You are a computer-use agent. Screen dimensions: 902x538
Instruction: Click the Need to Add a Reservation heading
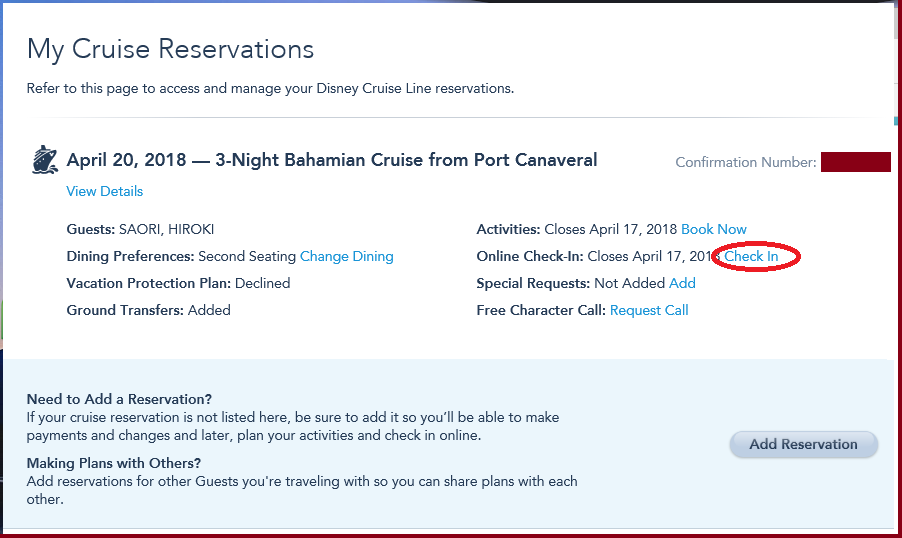pos(119,399)
